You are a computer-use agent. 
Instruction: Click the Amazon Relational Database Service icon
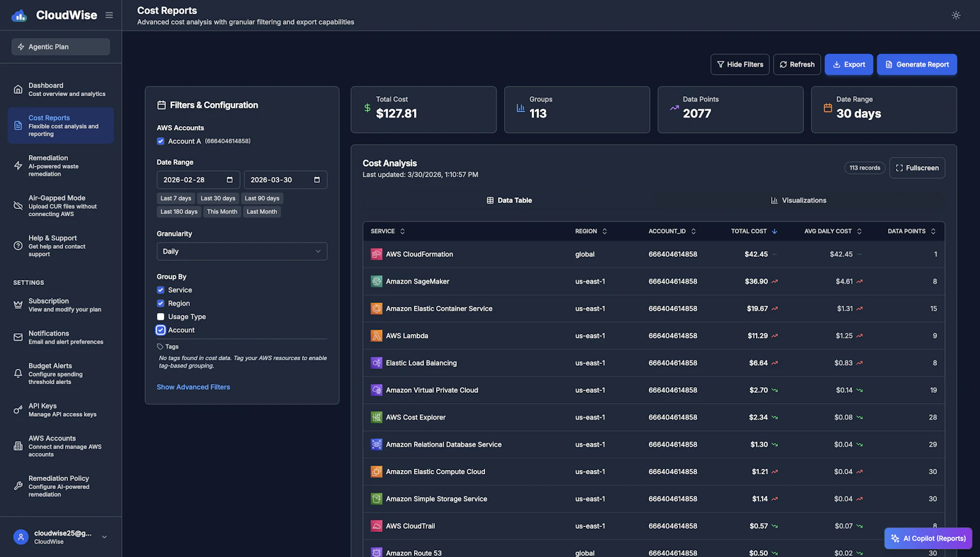[377, 444]
